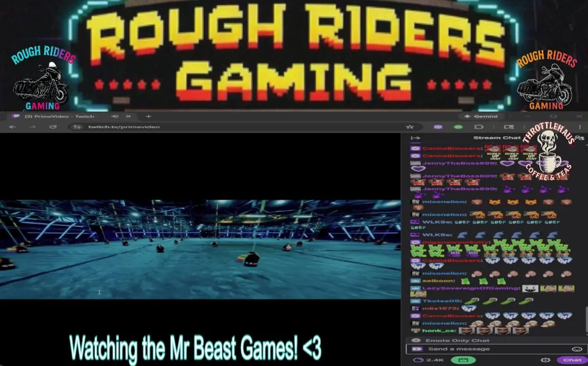Mute the PrimeVideo tab via speaker icon
Viewport: 588px width, 366px height.
(115, 116)
